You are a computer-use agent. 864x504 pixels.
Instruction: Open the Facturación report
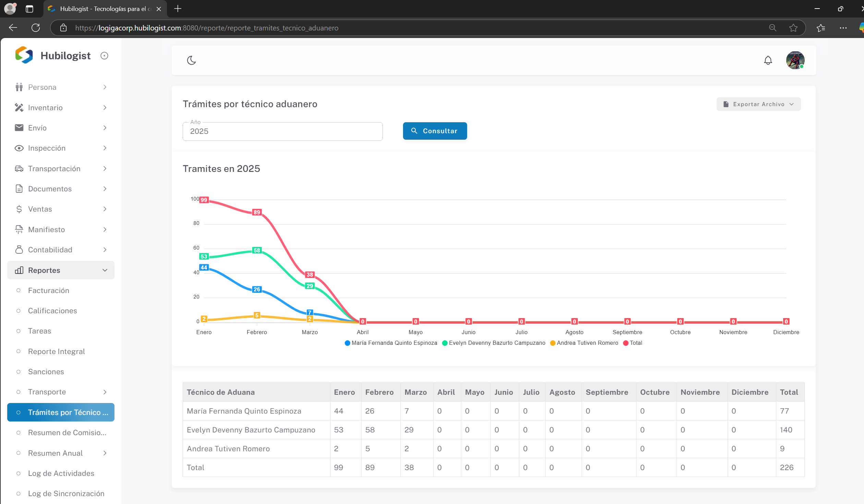tap(49, 291)
